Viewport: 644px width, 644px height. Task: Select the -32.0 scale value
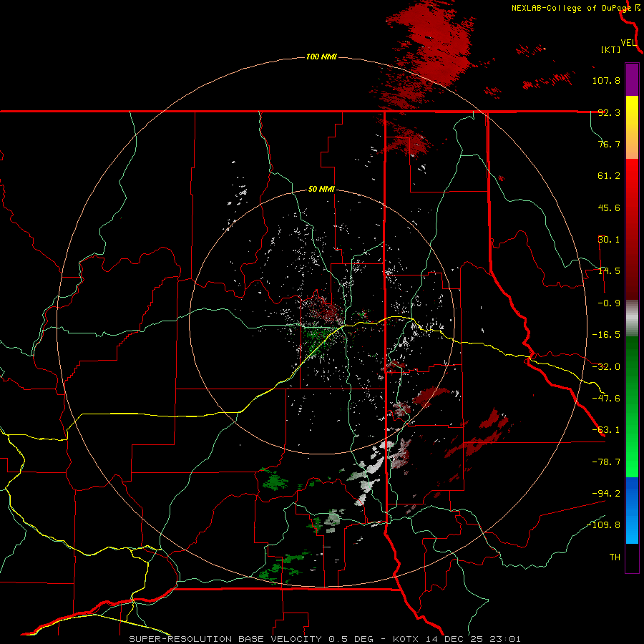(606, 367)
